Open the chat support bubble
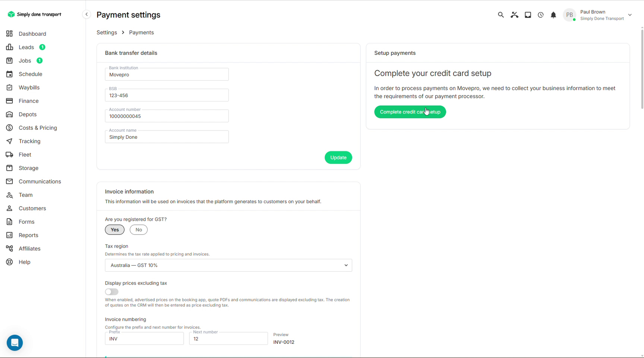Viewport: 644px width, 358px height. [x=15, y=343]
